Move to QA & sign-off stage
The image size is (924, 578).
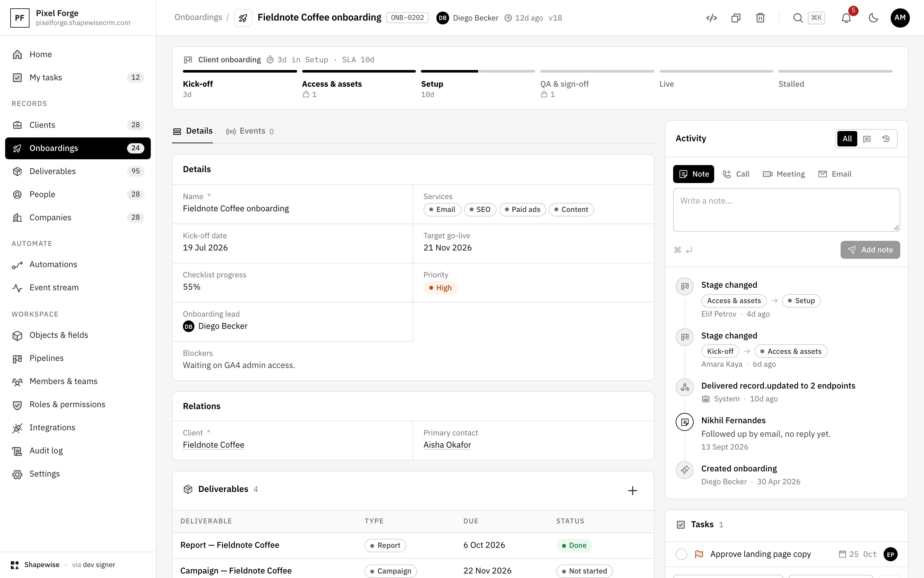(597, 84)
